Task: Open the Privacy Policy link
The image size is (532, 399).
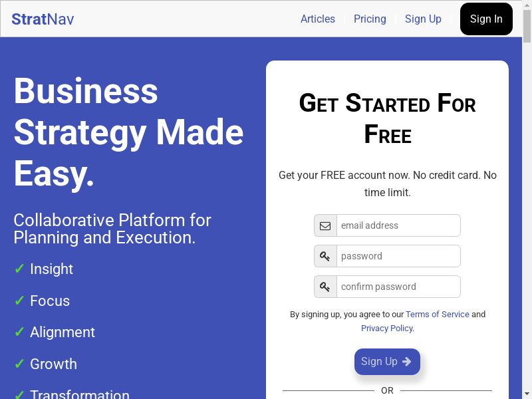Action: click(386, 329)
